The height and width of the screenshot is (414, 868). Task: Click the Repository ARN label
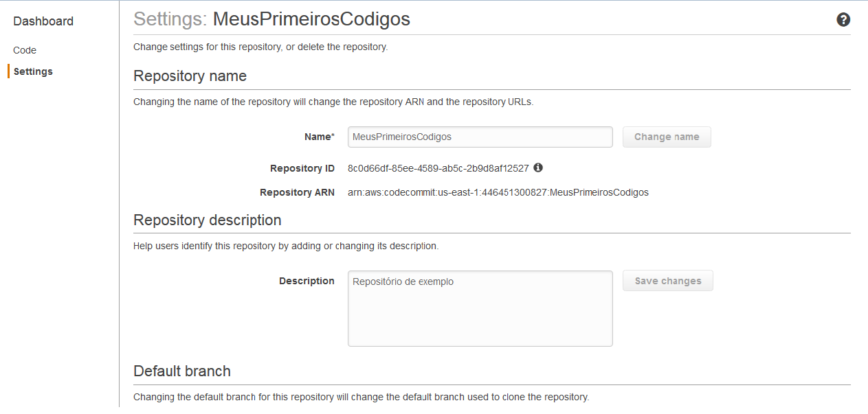tap(297, 192)
